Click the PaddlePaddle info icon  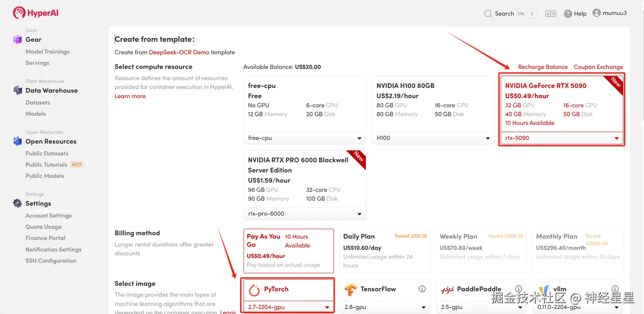(x=519, y=289)
